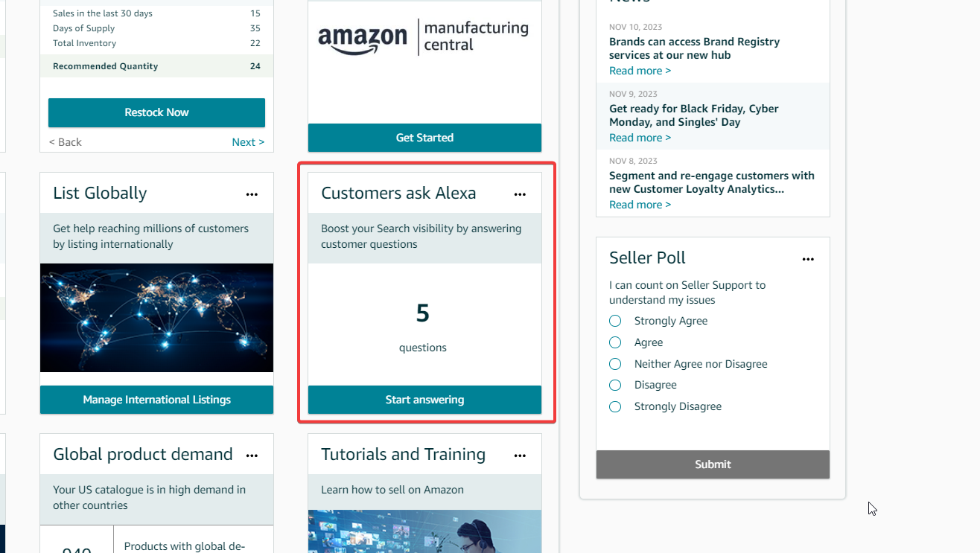Click the US catalogue high demand text
The height and width of the screenshot is (553, 980).
(x=149, y=497)
